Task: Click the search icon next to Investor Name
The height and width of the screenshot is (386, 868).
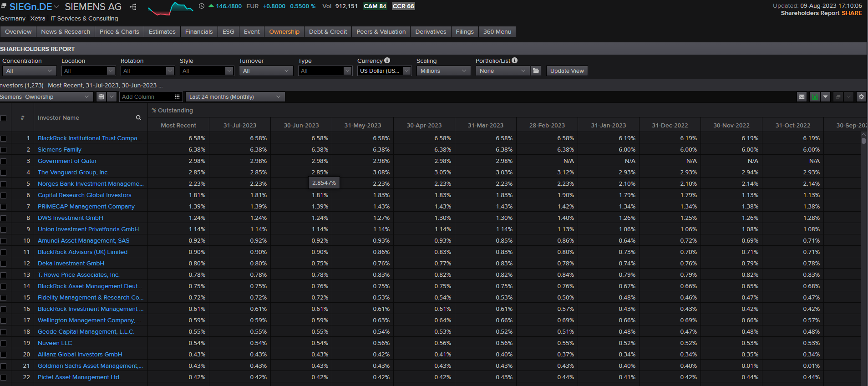Action: (x=138, y=117)
